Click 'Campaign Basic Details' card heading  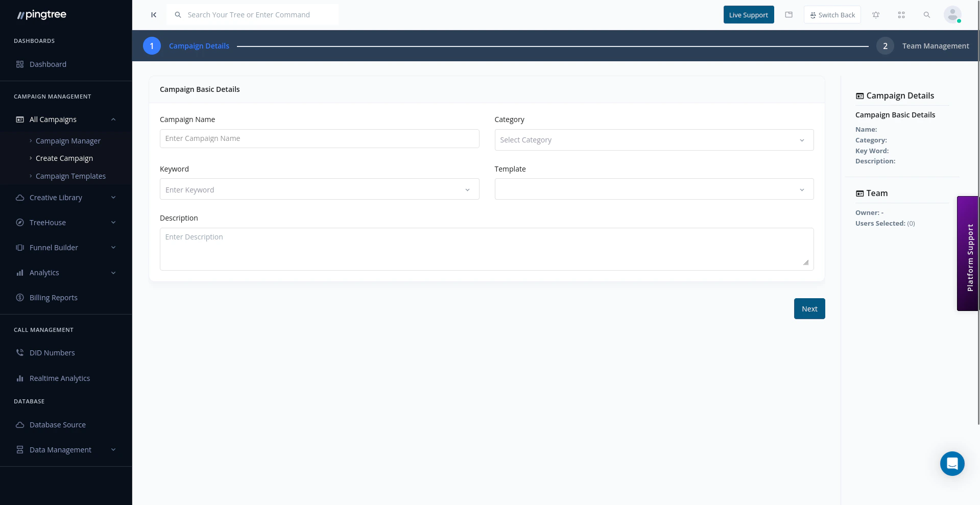(x=200, y=89)
